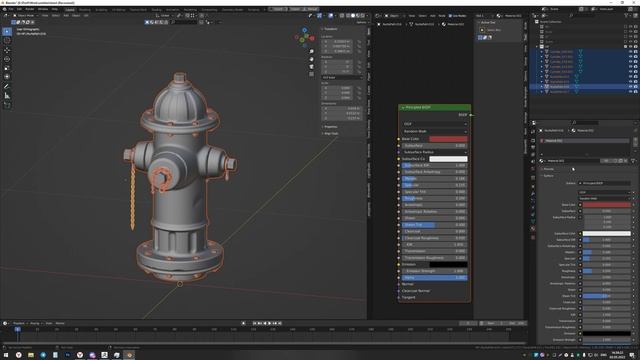The image size is (640, 360).
Task: Select solid viewport shading mode icon
Action: (x=353, y=16)
